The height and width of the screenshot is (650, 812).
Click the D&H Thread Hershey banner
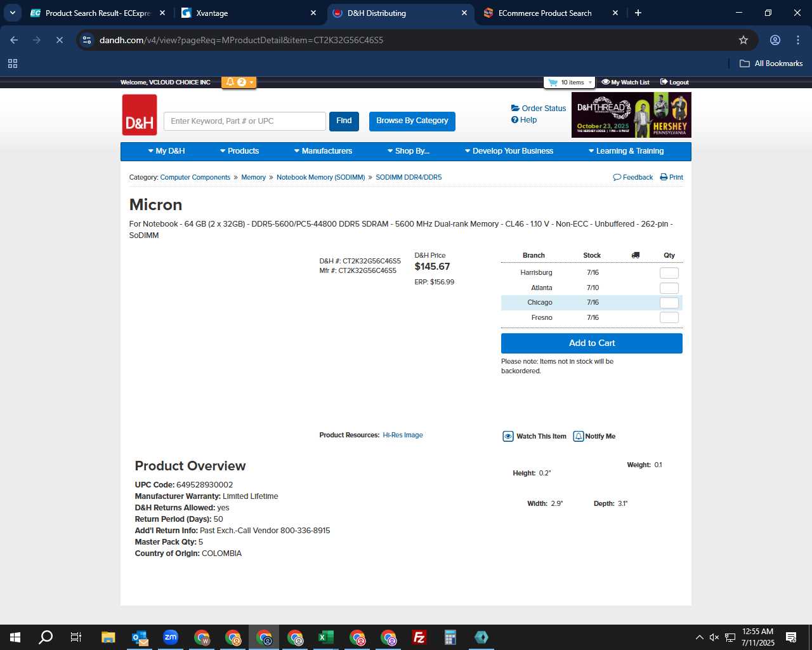631,115
